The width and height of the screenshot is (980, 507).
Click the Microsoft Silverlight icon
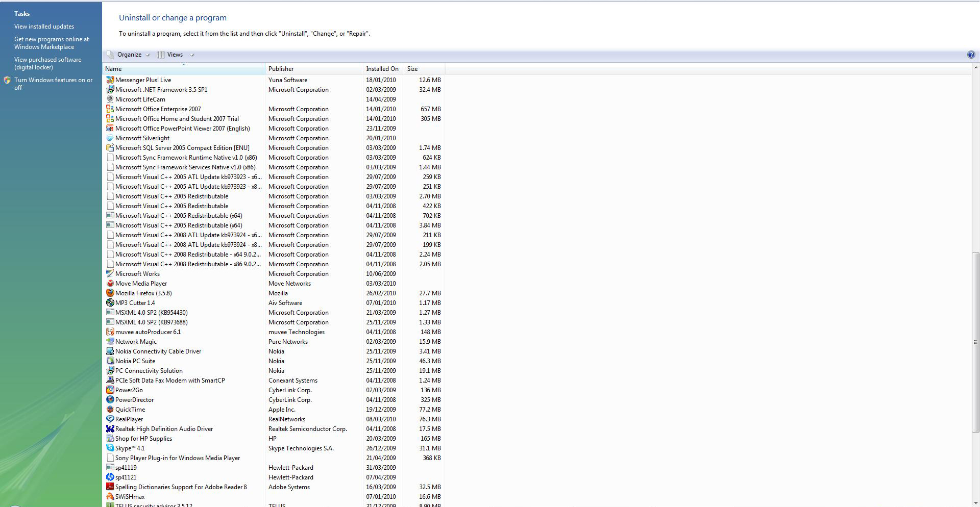click(110, 138)
